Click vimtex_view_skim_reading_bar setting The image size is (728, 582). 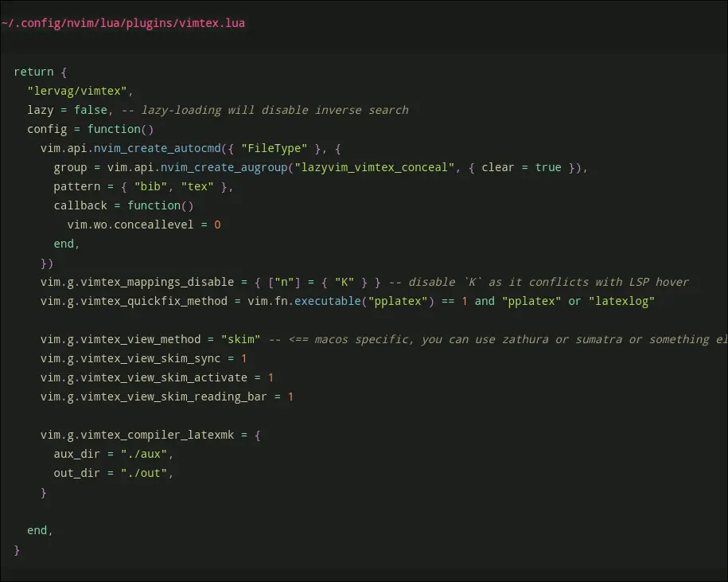point(167,396)
